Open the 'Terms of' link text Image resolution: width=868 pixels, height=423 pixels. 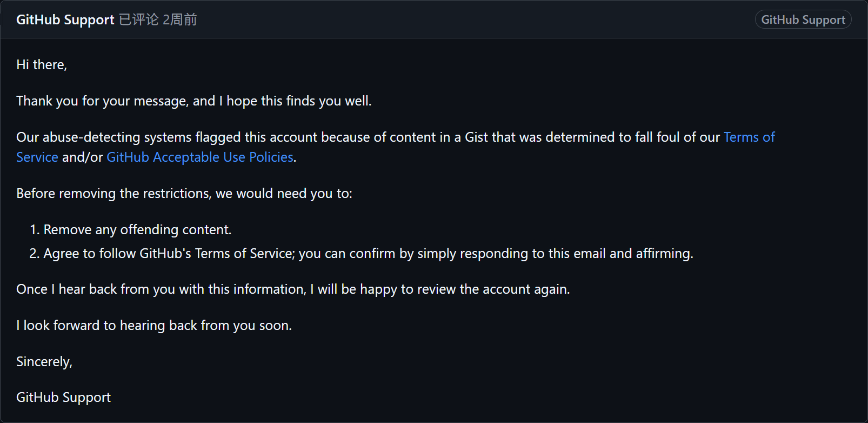point(749,137)
